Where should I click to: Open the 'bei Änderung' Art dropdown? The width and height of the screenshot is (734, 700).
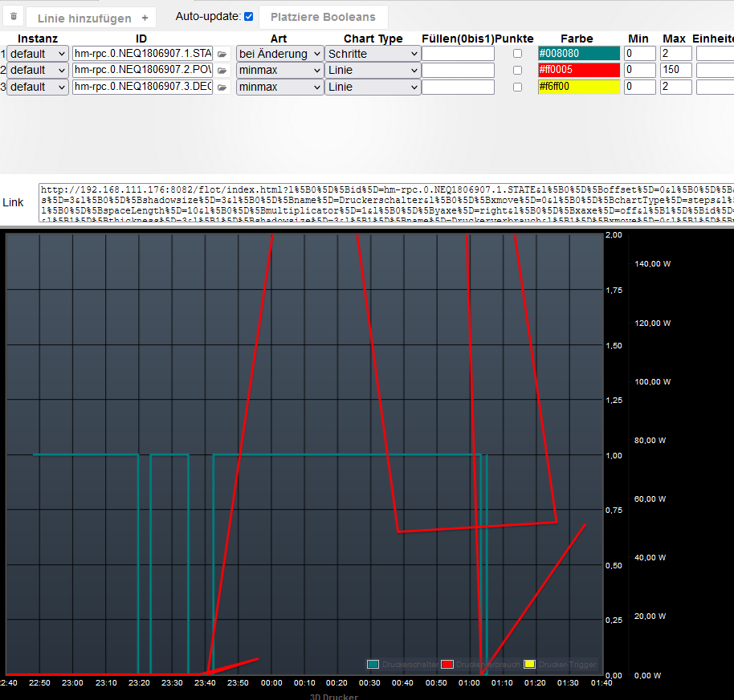click(x=280, y=54)
